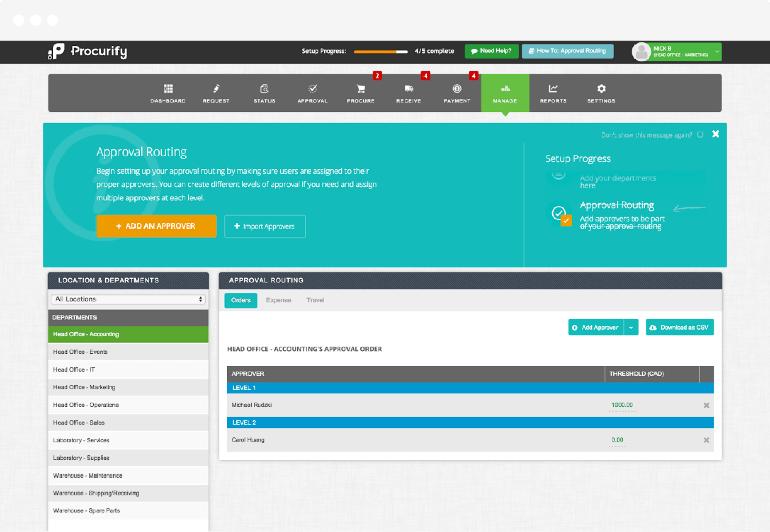Select Head Office - Events department

point(128,352)
